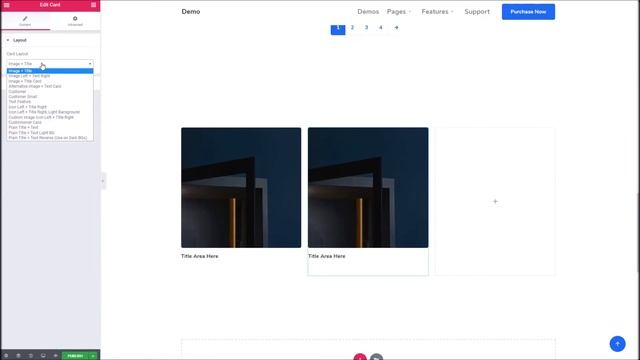This screenshot has height=360, width=640.
Task: Choose 'Custom Image Icon Left + Title Right' option
Action: (50, 117)
